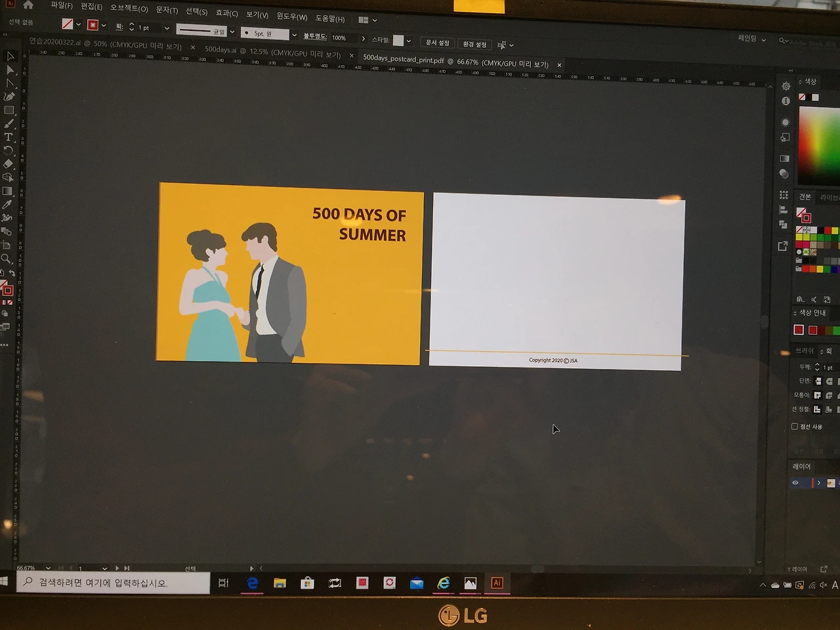Open the Mail app from the taskbar
840x630 pixels.
coord(416,583)
